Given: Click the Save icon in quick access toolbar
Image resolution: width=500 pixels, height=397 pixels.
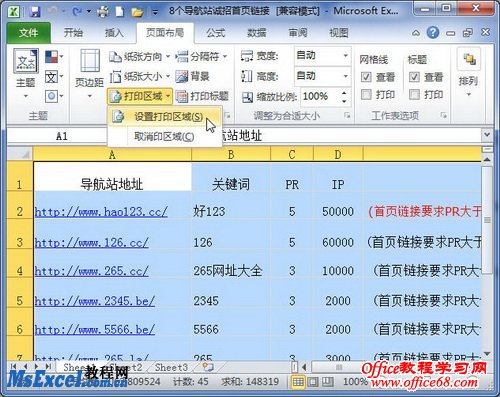Looking at the screenshot, I should 35,12.
